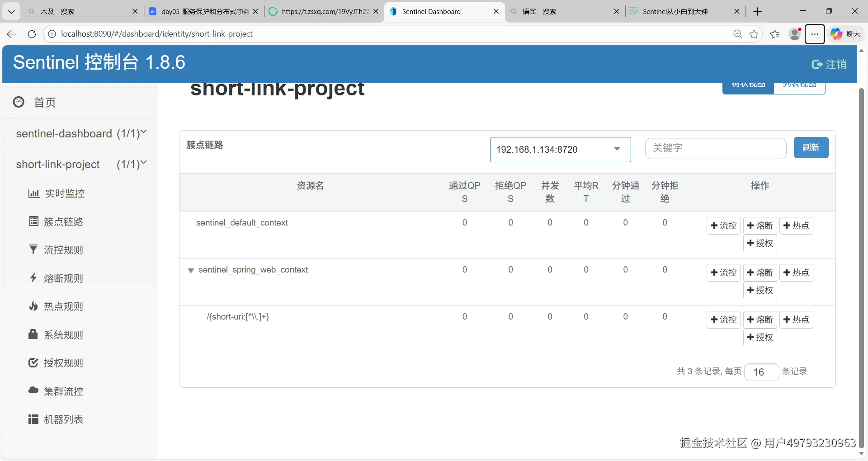This screenshot has width=868, height=461.
Task: Switch to the 语雀 search tab
Action: (565, 12)
